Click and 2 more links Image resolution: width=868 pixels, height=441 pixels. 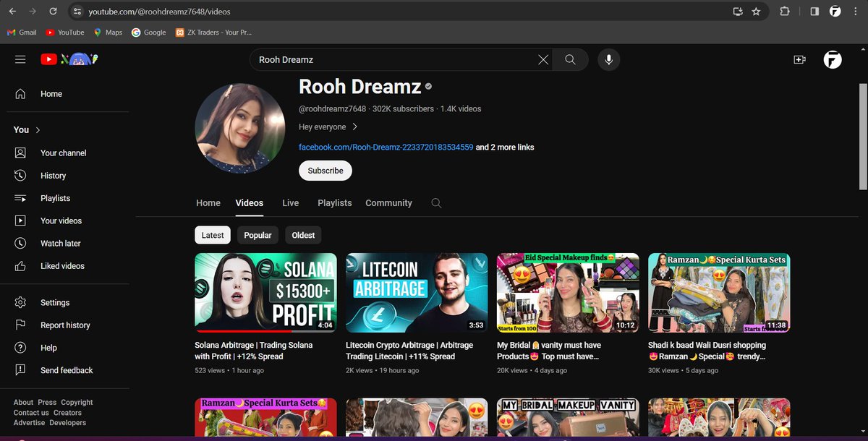click(x=505, y=147)
